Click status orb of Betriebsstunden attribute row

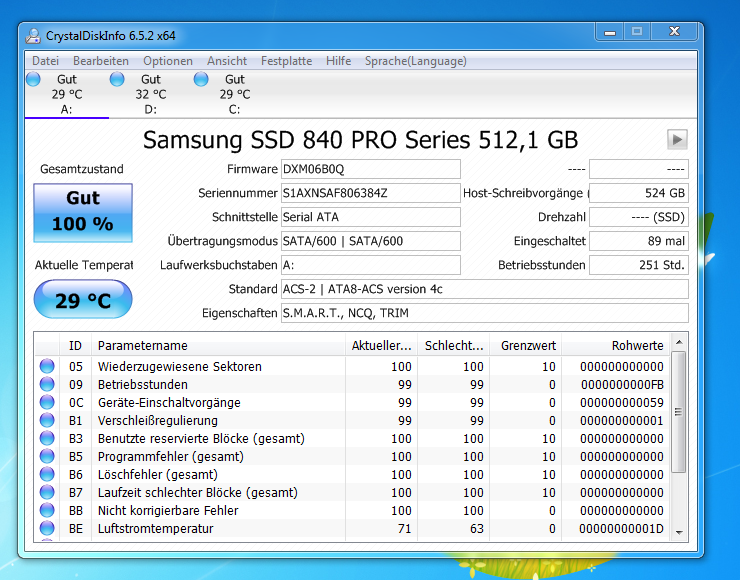(47, 384)
